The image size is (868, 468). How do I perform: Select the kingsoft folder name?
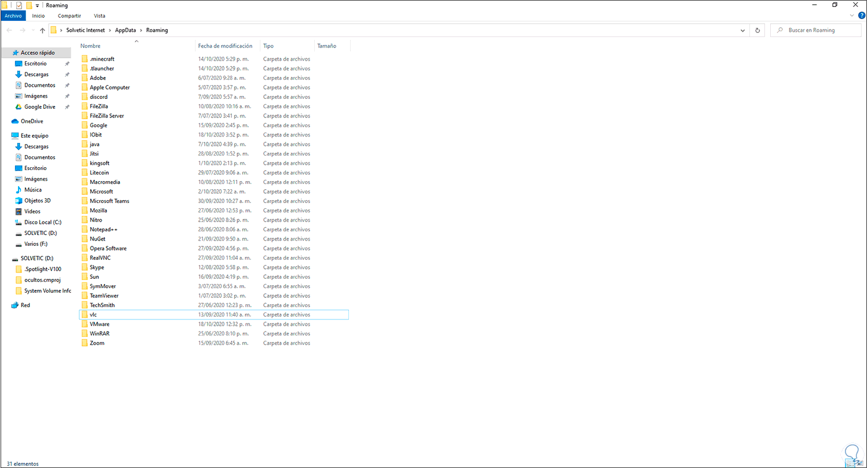point(100,163)
